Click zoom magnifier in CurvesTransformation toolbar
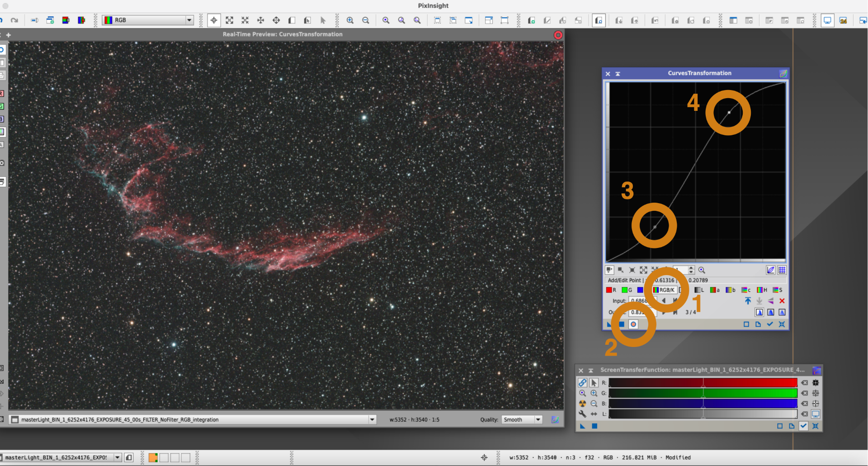 tap(702, 270)
